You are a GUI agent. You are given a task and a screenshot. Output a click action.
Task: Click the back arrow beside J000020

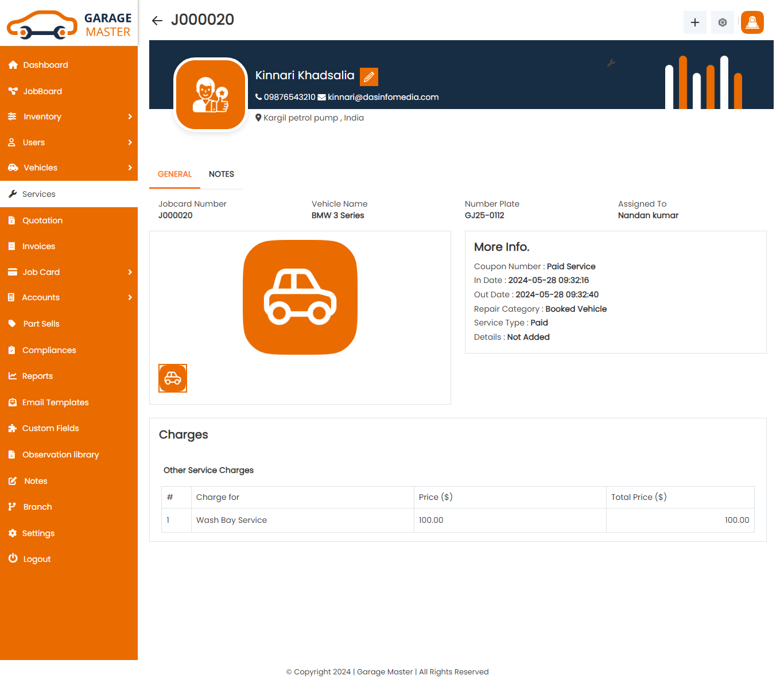click(157, 21)
